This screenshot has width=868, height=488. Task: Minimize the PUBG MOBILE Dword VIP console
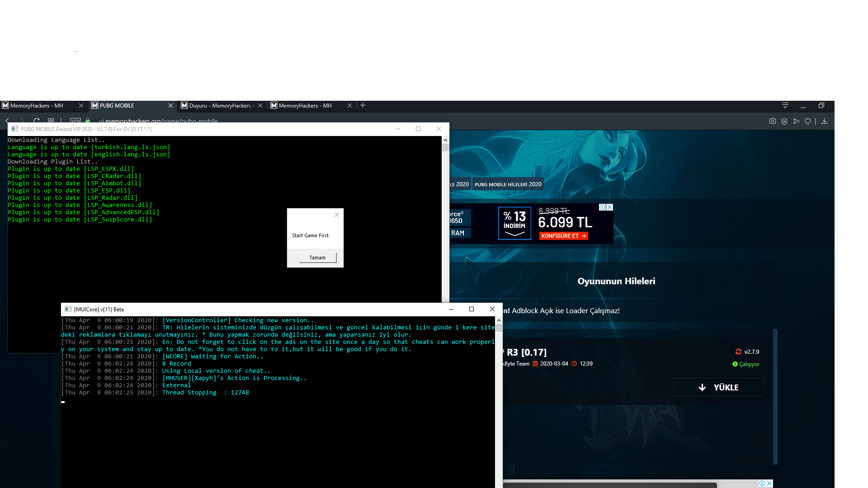coord(398,129)
